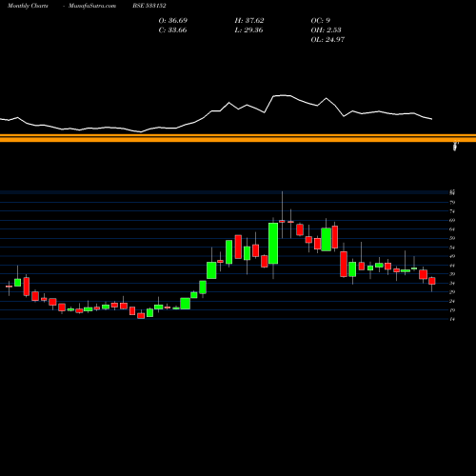
Task: Click the "Monthly Charts" title text
Action: coord(28,6)
